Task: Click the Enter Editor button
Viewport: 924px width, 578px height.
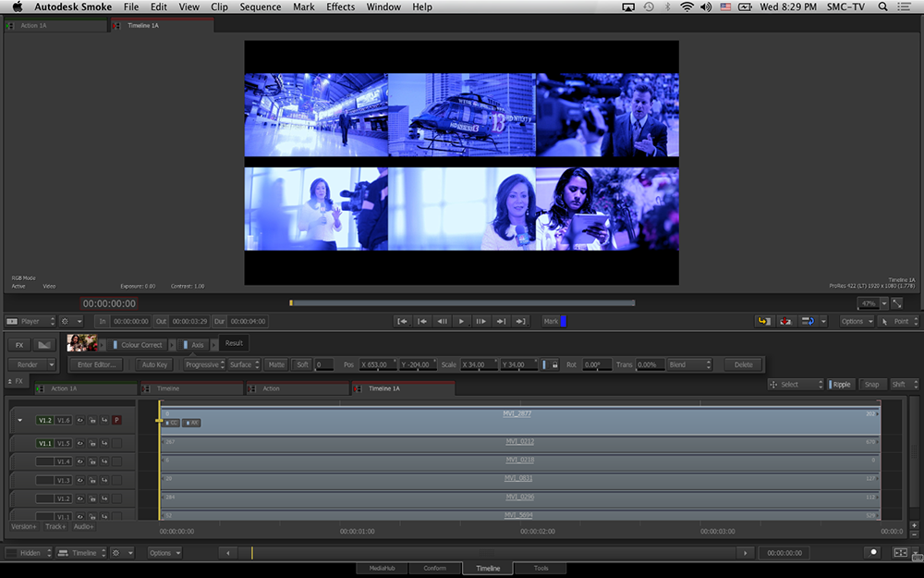Action: (95, 364)
